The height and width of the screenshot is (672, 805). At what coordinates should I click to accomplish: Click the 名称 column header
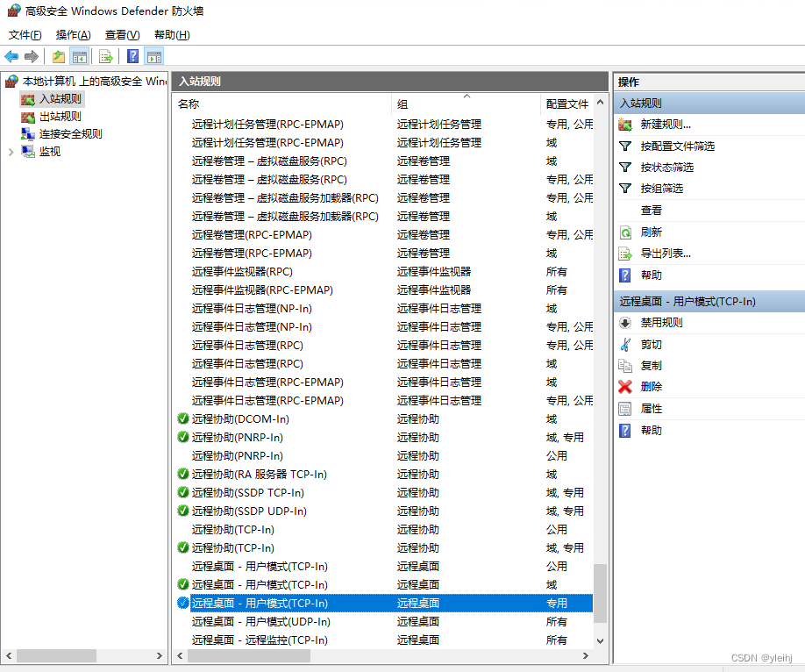pos(282,104)
